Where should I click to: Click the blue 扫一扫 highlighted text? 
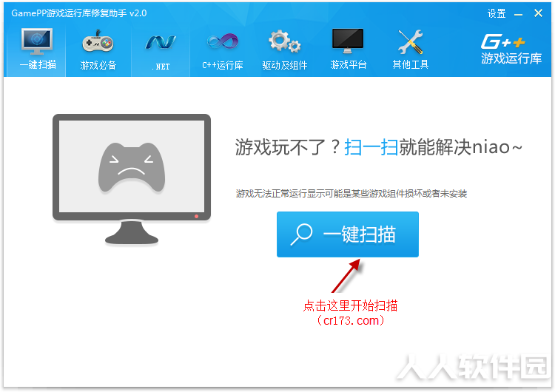[371, 147]
